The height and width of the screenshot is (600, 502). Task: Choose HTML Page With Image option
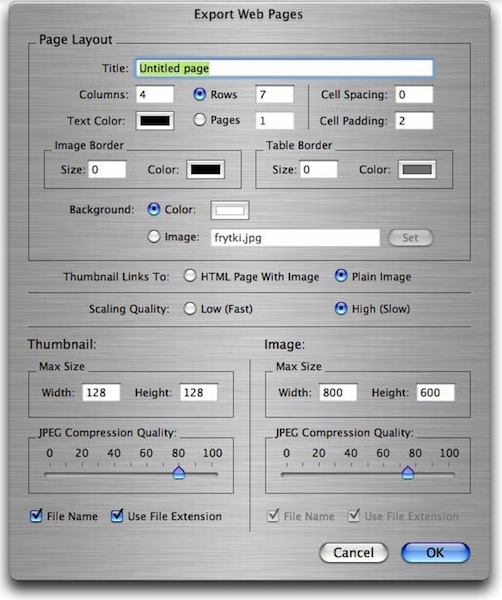tap(190, 276)
